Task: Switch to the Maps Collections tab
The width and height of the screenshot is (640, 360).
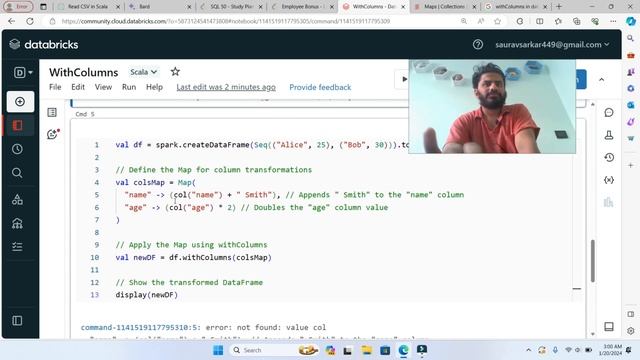Action: pyautogui.click(x=444, y=7)
